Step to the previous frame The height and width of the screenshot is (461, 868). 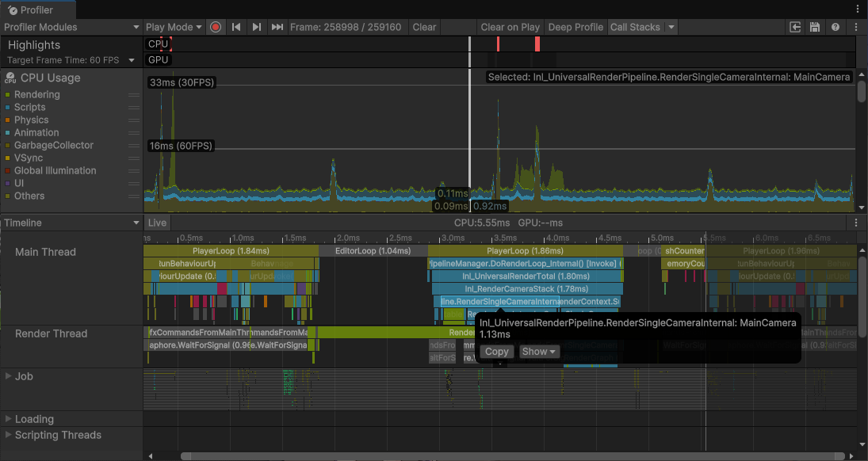click(236, 27)
